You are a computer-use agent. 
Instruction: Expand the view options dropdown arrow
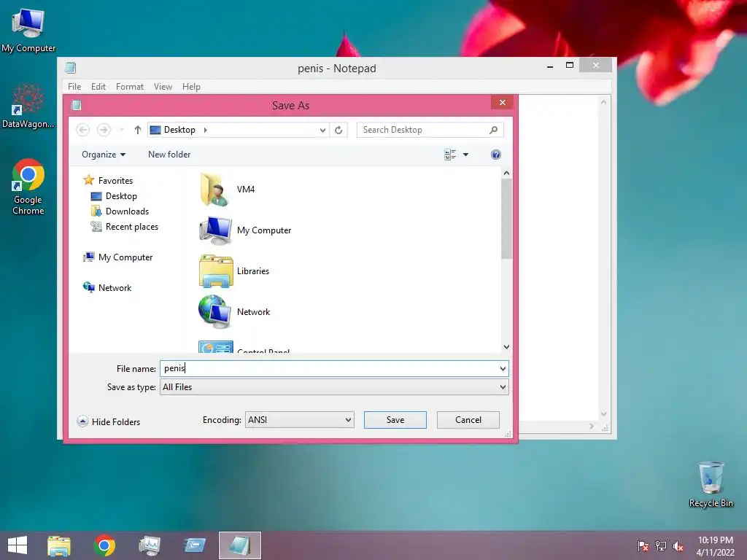point(465,155)
